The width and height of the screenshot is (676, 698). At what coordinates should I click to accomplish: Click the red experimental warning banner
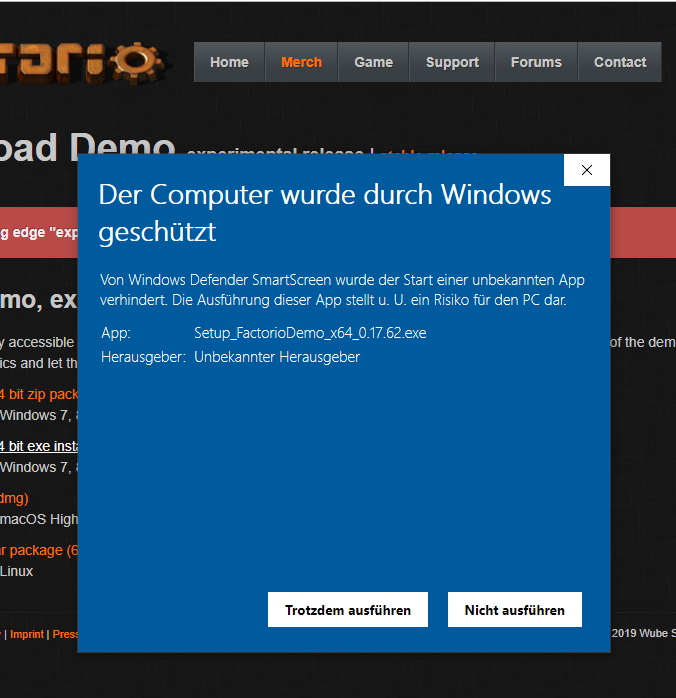(40, 233)
